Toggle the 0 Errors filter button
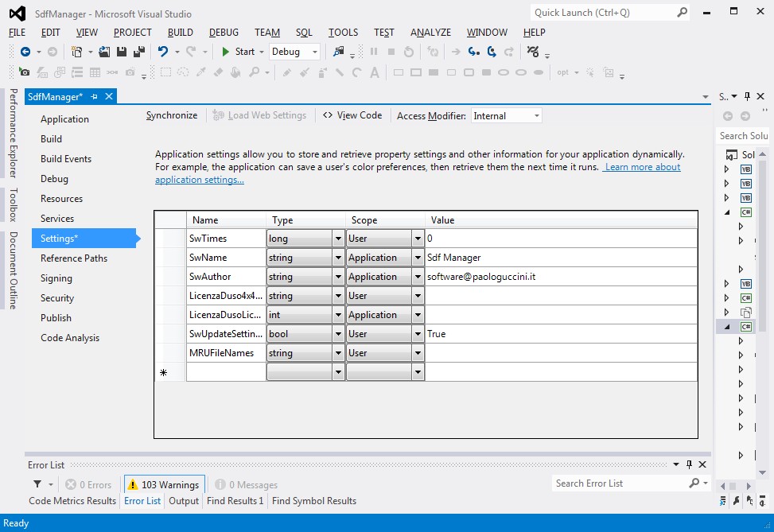The image size is (774, 532). [x=88, y=484]
